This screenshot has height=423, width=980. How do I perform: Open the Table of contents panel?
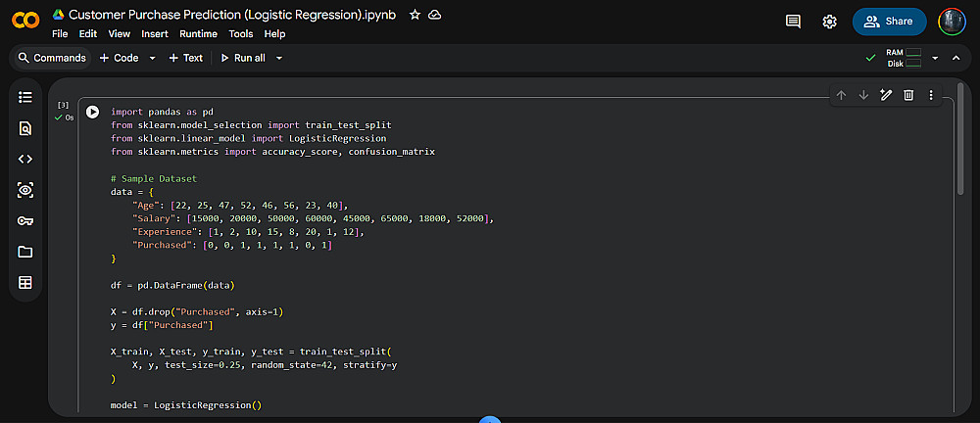(x=25, y=97)
